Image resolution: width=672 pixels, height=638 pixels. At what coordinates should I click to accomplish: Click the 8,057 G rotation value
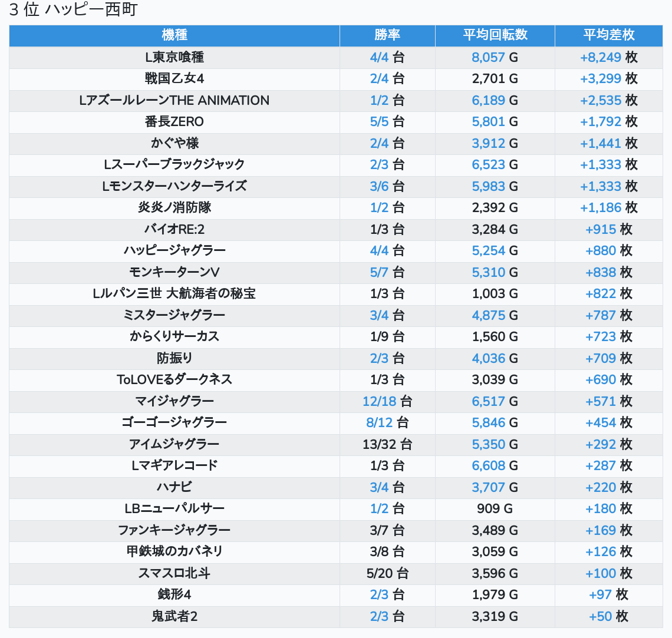(495, 57)
